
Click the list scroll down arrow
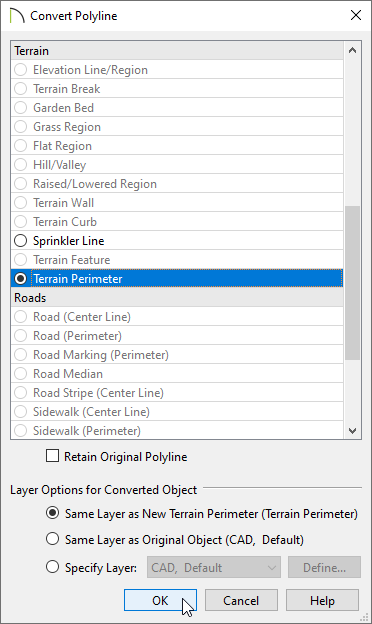click(352, 431)
